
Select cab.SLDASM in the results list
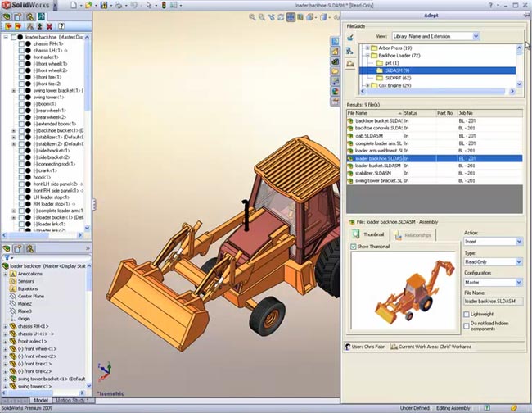[x=369, y=136]
